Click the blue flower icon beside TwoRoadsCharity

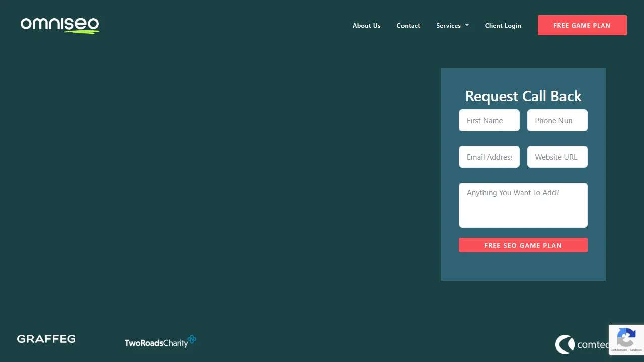(x=192, y=340)
